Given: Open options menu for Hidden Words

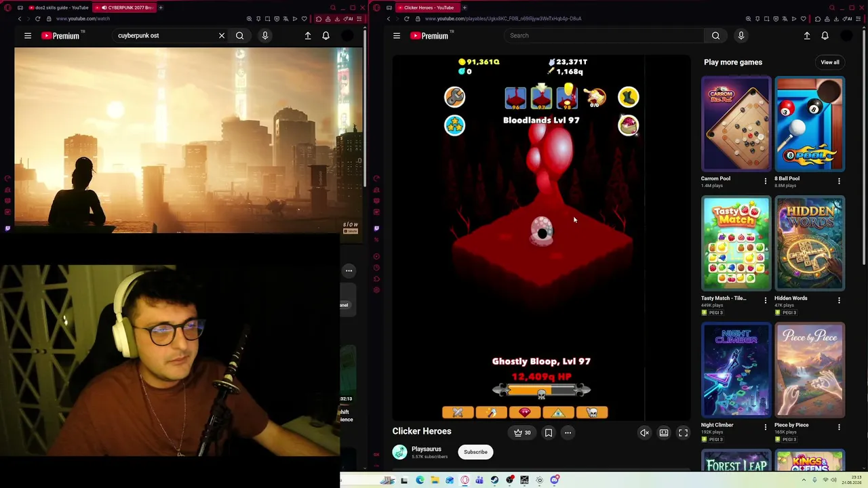Looking at the screenshot, I should click(x=839, y=300).
